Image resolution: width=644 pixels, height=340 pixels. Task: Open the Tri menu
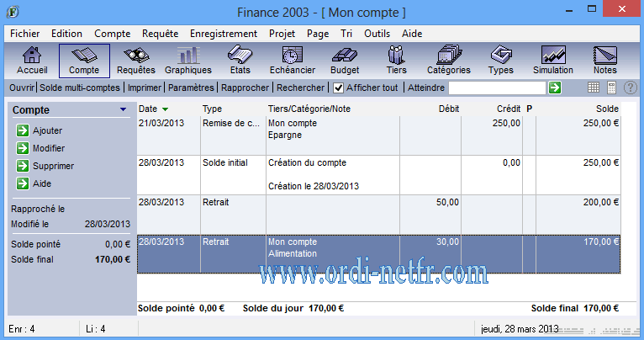346,34
